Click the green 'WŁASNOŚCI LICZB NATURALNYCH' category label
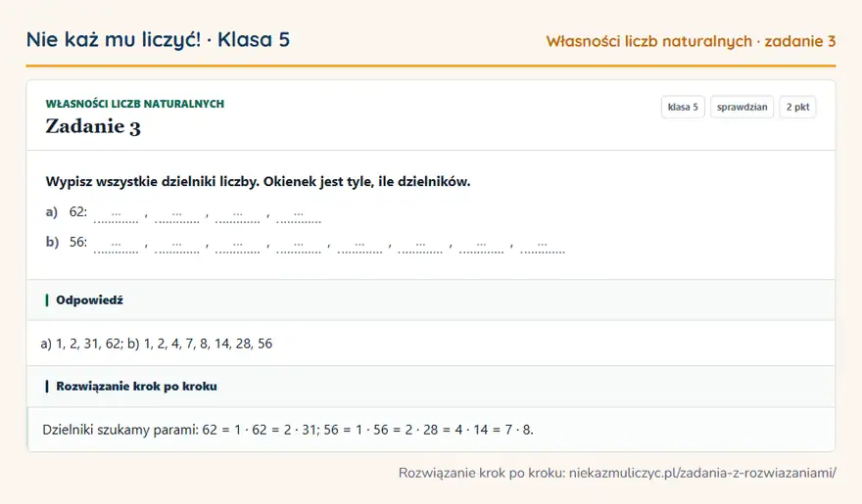This screenshot has width=862, height=504. tap(135, 104)
